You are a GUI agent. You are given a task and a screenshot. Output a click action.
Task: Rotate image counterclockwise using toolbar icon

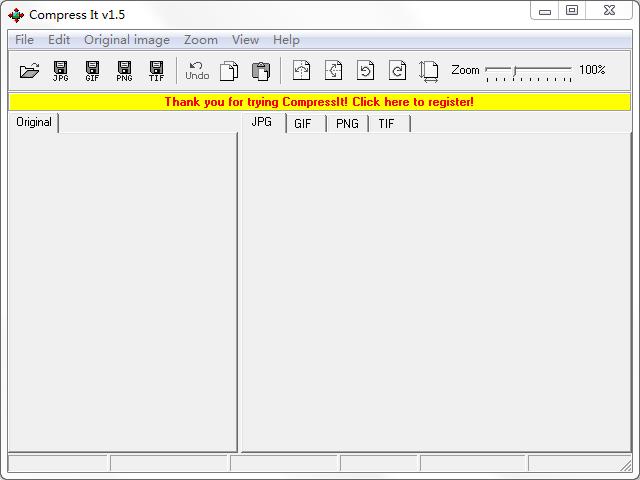365,71
